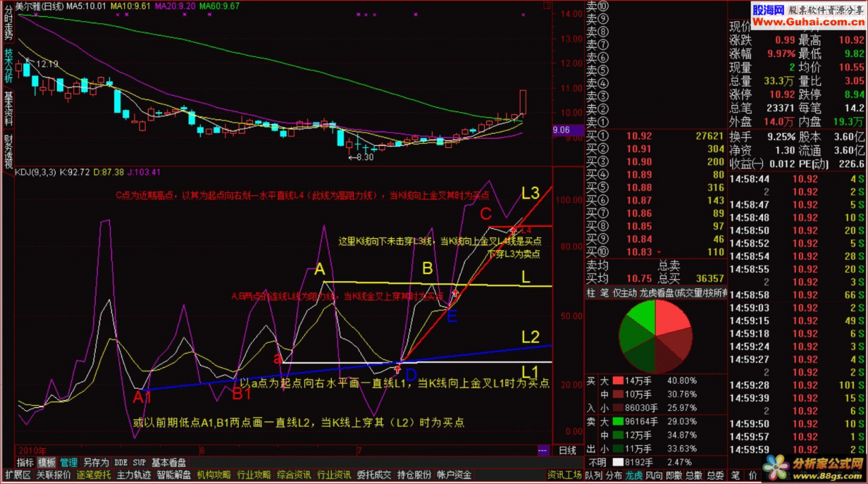Viewport: 868px width, 484px height.
Task: Click the 指标 indicator tab
Action: (x=25, y=462)
